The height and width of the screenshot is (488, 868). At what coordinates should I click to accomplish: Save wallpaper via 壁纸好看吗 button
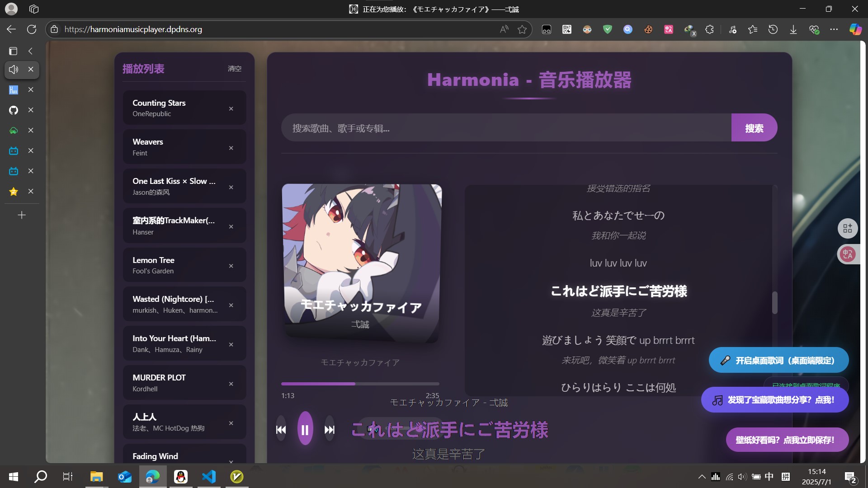tap(787, 440)
